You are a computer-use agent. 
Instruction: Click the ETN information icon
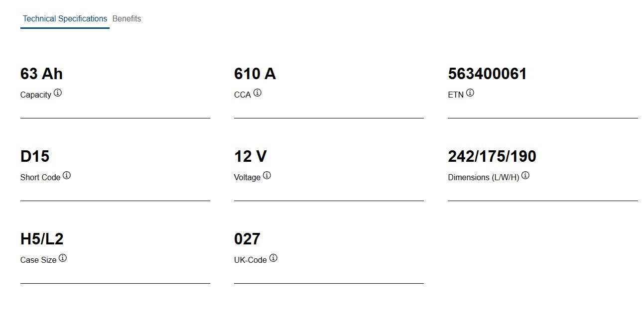click(x=470, y=93)
